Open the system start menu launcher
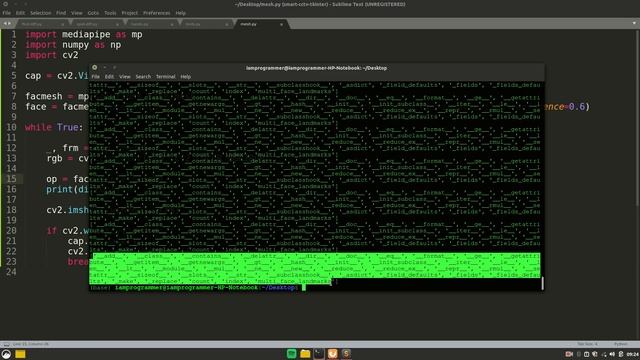Image resolution: width=640 pixels, height=360 pixels. pos(6,354)
